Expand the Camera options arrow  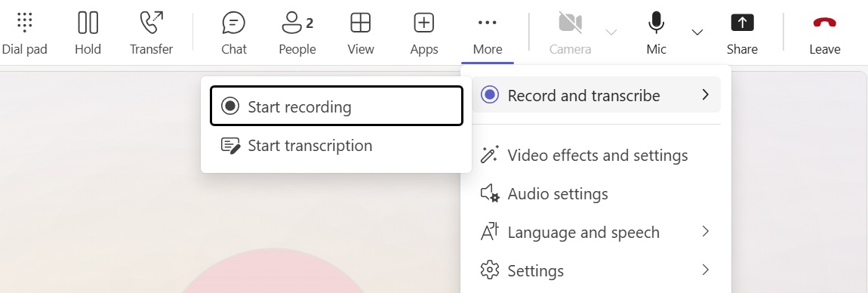(x=611, y=32)
